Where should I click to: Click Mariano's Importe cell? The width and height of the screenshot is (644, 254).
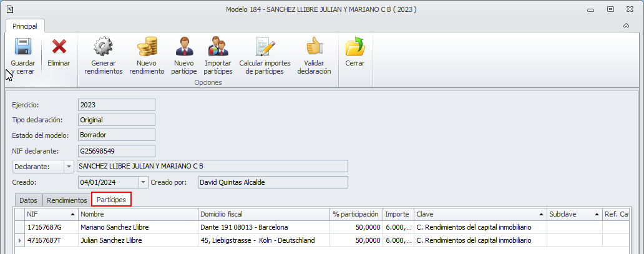point(398,227)
